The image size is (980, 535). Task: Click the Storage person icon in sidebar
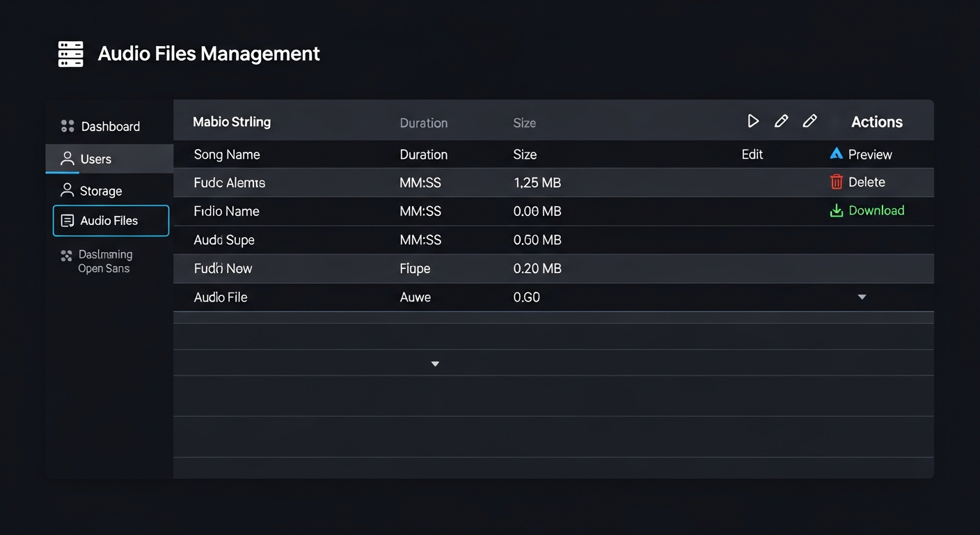68,190
